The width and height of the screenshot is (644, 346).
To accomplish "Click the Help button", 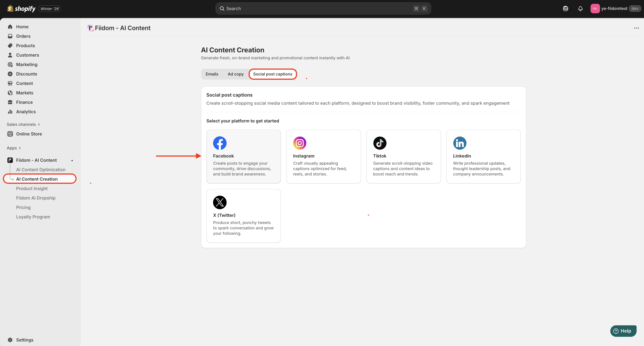I will (623, 331).
